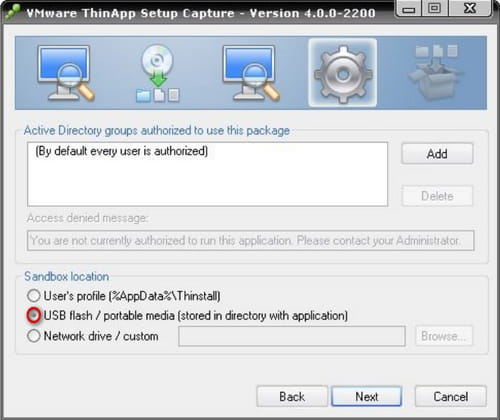Choose USB flash / portable media option
The width and height of the screenshot is (500, 420).
(x=34, y=315)
